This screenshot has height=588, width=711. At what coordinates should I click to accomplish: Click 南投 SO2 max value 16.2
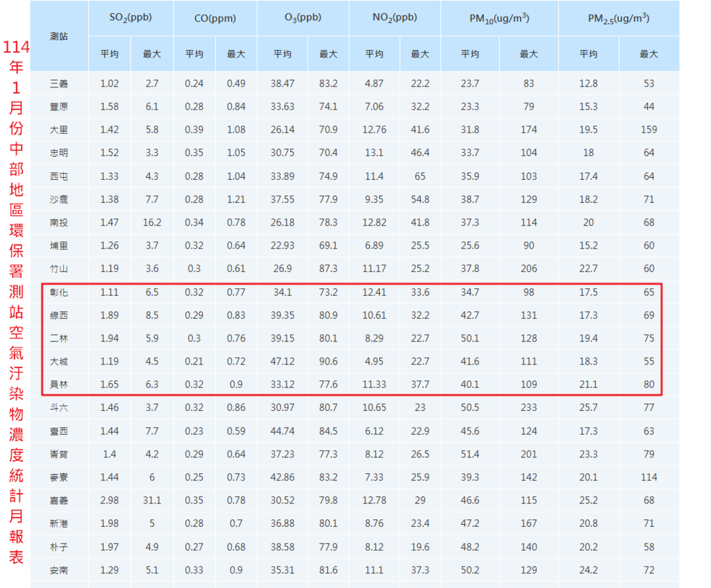coord(152,222)
